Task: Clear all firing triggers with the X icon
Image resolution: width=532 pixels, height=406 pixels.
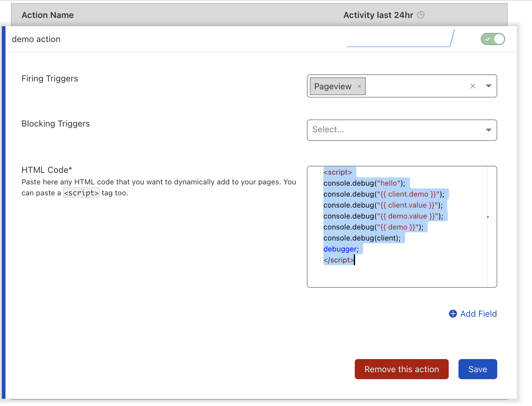Action: [x=473, y=86]
